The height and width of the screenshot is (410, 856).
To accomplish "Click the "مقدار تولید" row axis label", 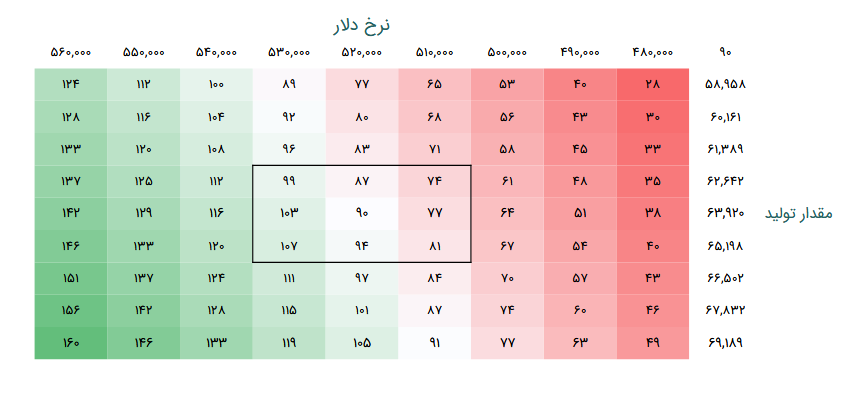I will point(799,214).
